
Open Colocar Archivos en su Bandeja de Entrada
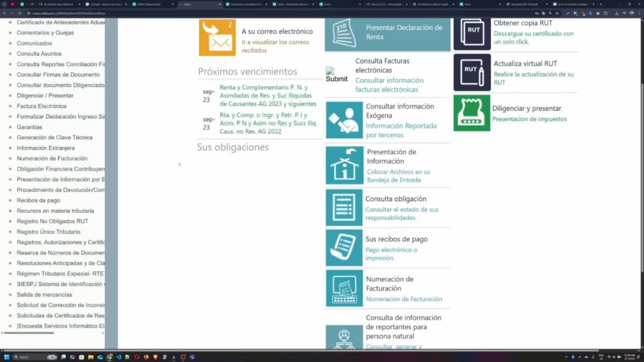click(398, 176)
